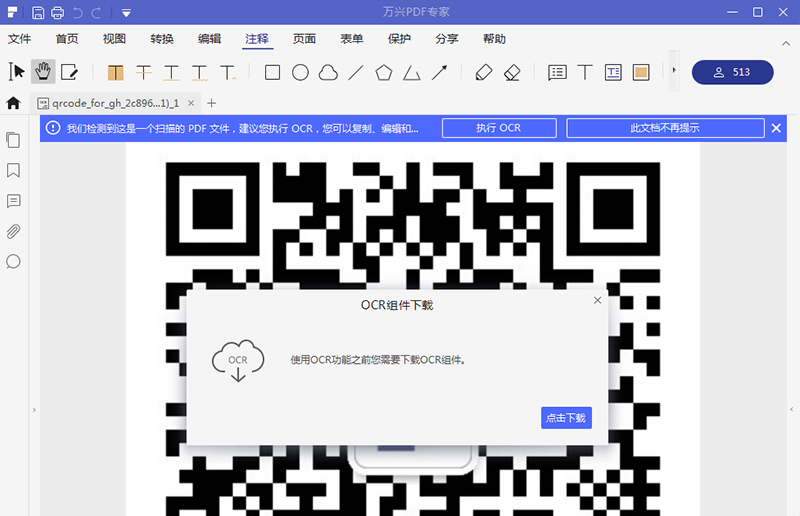Switch to the 页面 tab
The height and width of the screenshot is (516, 800).
(x=304, y=39)
